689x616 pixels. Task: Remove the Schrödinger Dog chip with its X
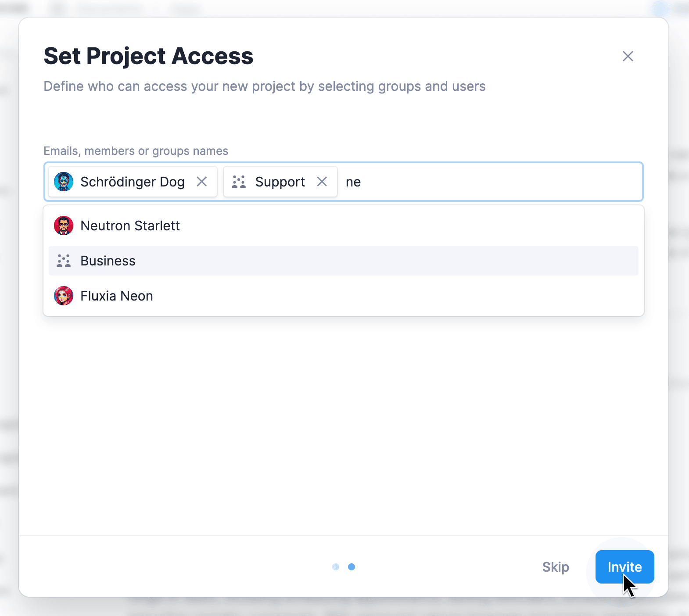(202, 182)
